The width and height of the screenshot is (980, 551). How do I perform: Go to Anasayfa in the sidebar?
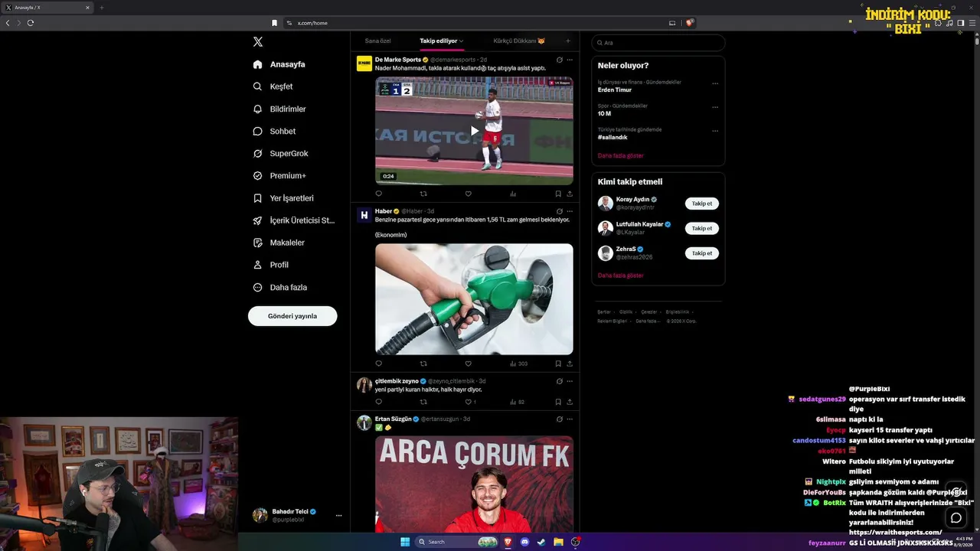pos(279,64)
